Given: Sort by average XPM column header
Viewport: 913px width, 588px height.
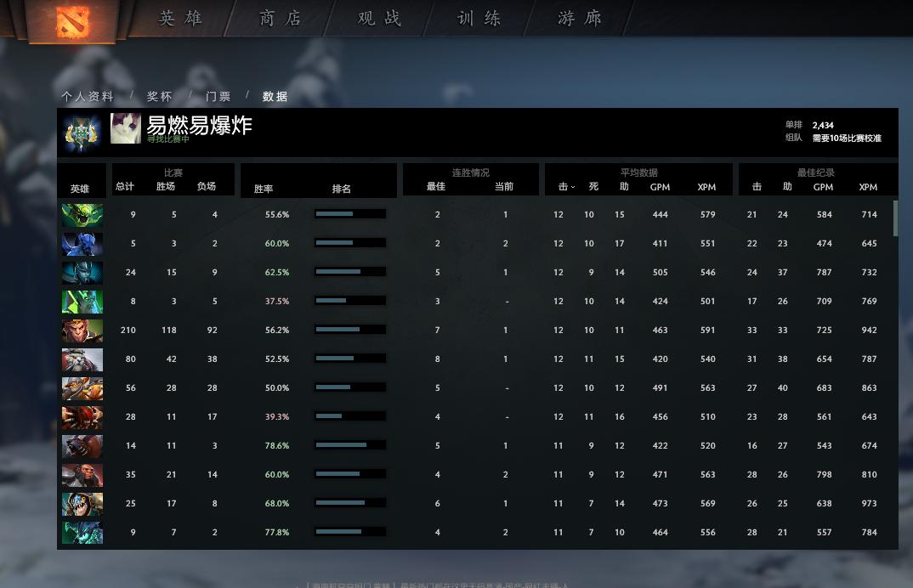Looking at the screenshot, I should (706, 187).
